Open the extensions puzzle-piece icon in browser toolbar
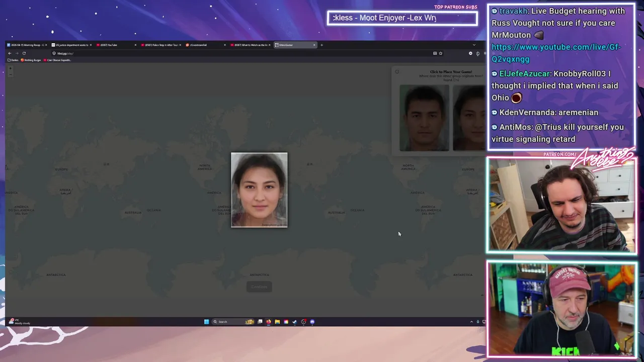This screenshot has height=362, width=644. coord(477,53)
